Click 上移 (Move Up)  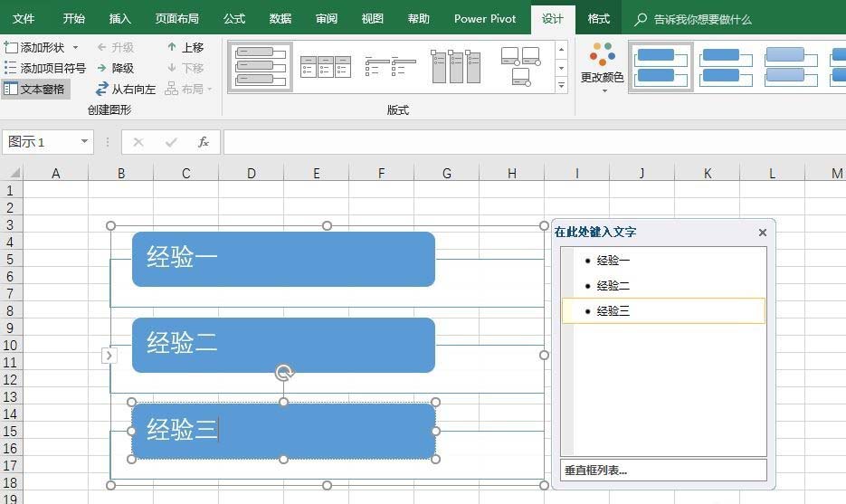pyautogui.click(x=185, y=47)
